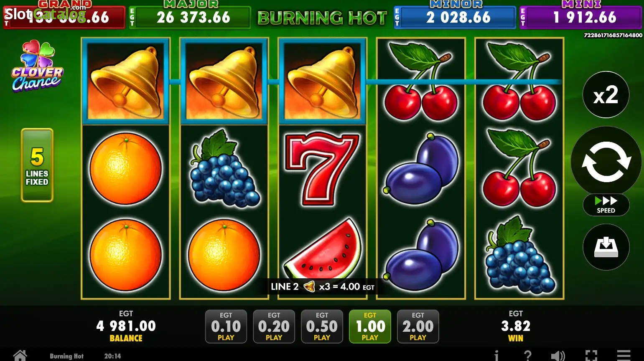
Task: Go home via the house icon
Action: tap(20, 356)
